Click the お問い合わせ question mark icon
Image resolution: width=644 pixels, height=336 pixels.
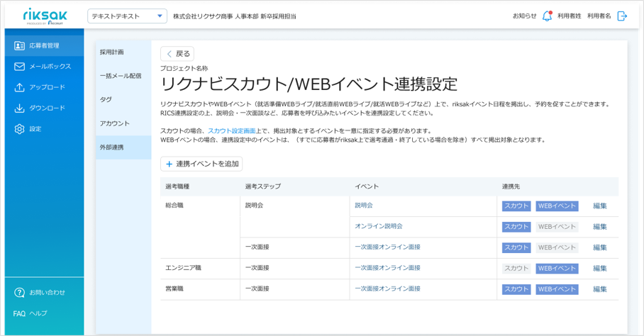(x=19, y=293)
